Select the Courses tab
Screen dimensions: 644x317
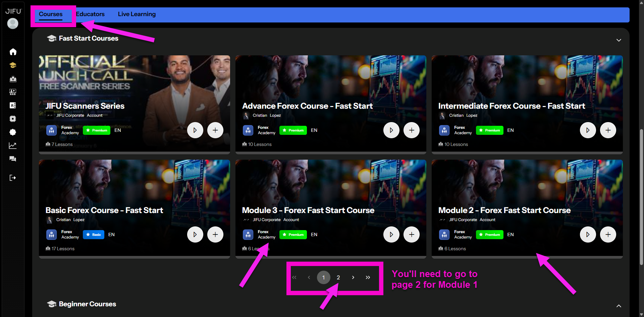51,14
